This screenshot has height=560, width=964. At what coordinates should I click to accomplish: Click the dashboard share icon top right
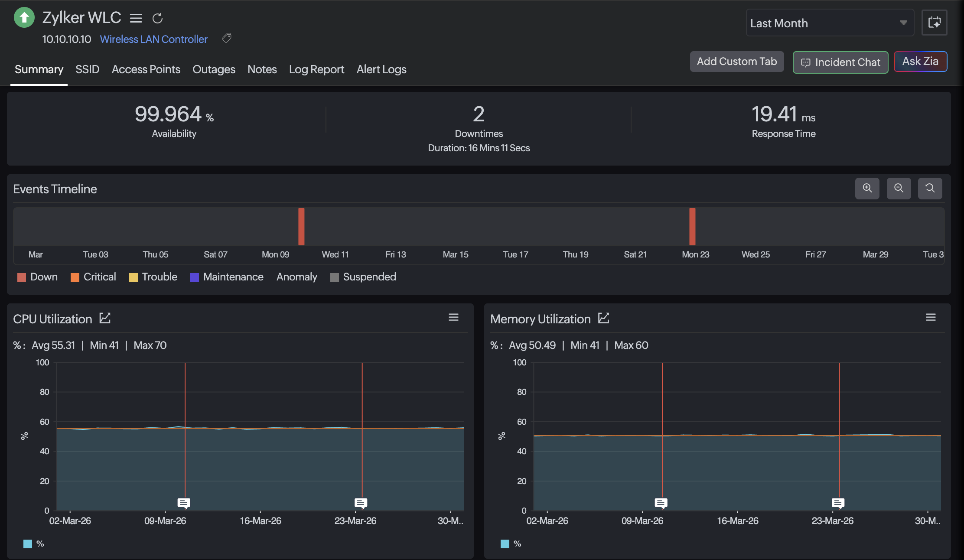pos(934,23)
